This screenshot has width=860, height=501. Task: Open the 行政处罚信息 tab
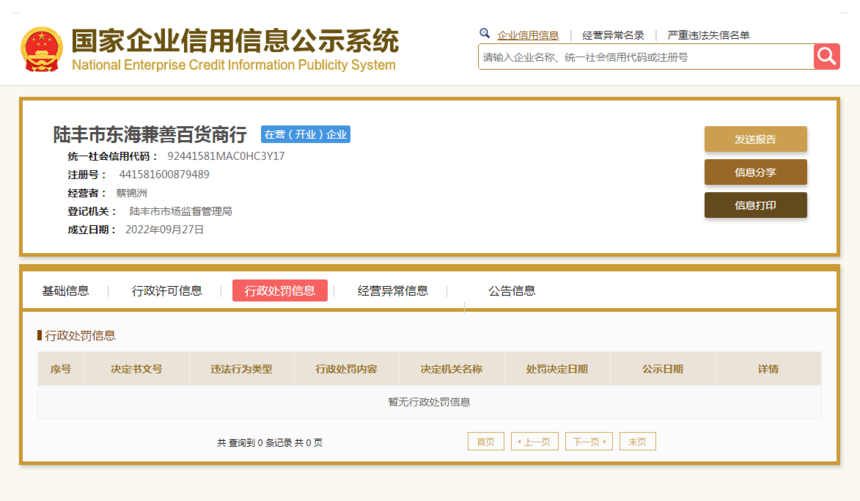coord(280,291)
